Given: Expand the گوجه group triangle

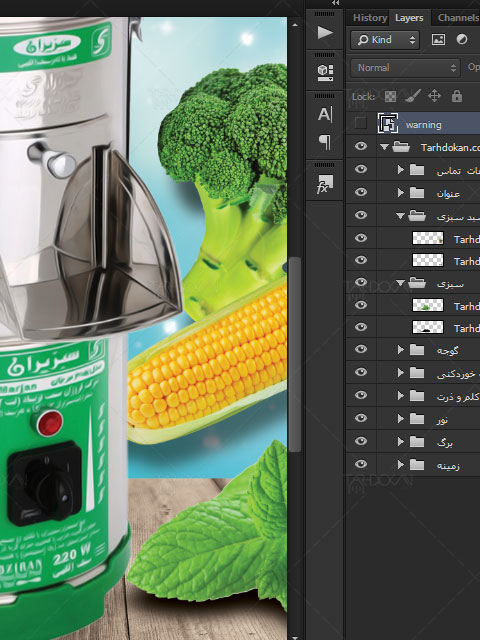Looking at the screenshot, I should 400,349.
